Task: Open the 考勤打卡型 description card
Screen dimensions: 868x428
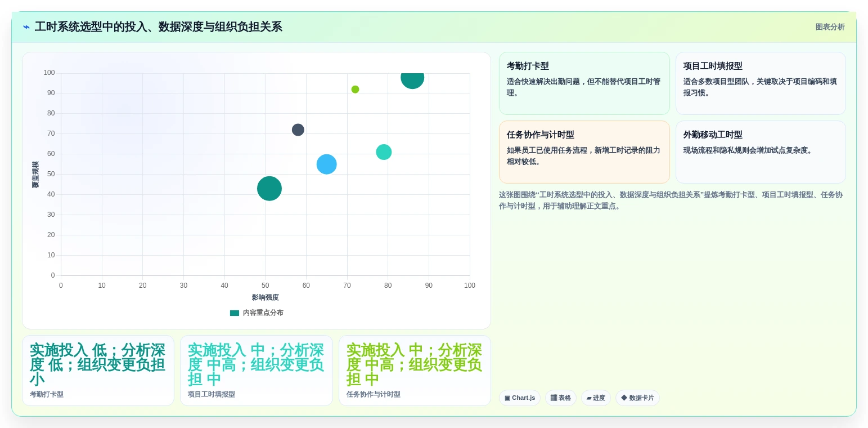Action: [584, 83]
